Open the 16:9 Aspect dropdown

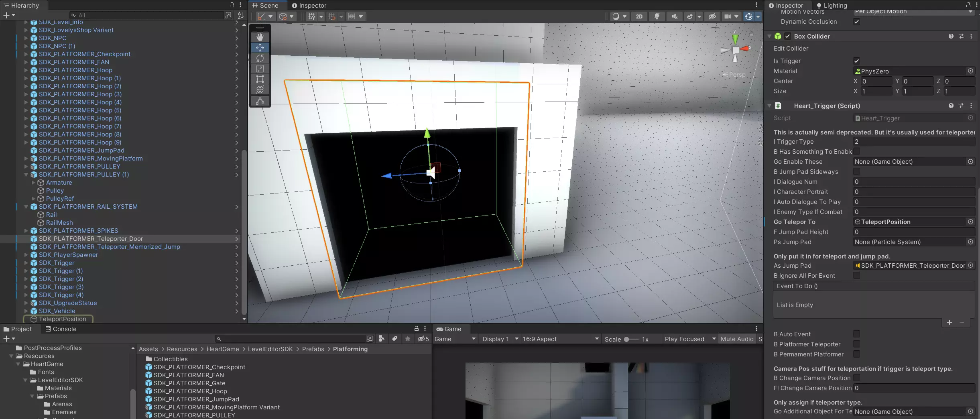coord(560,339)
